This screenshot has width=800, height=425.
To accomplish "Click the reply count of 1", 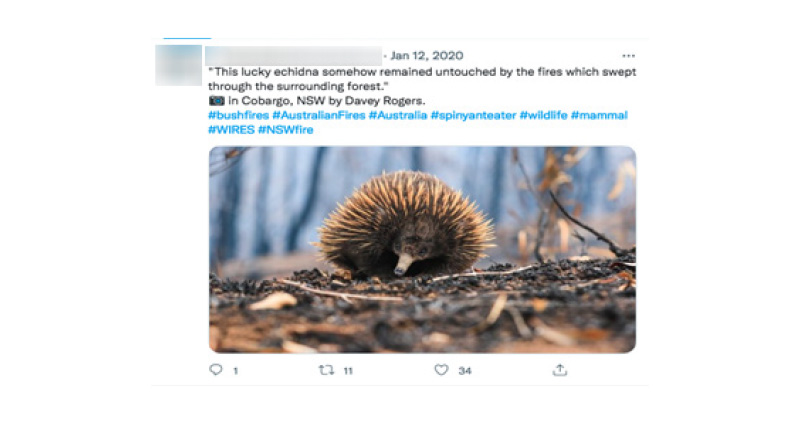I will [x=235, y=370].
